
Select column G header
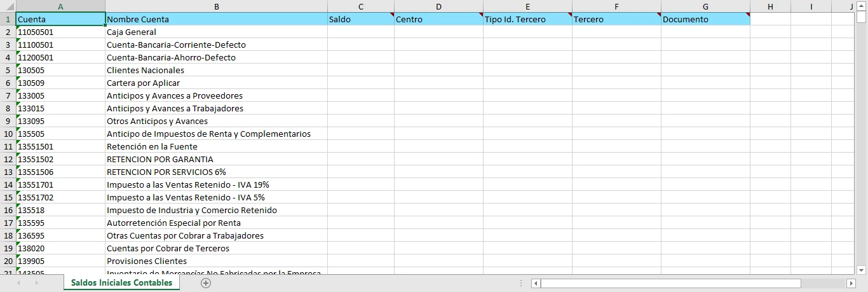(x=705, y=6)
